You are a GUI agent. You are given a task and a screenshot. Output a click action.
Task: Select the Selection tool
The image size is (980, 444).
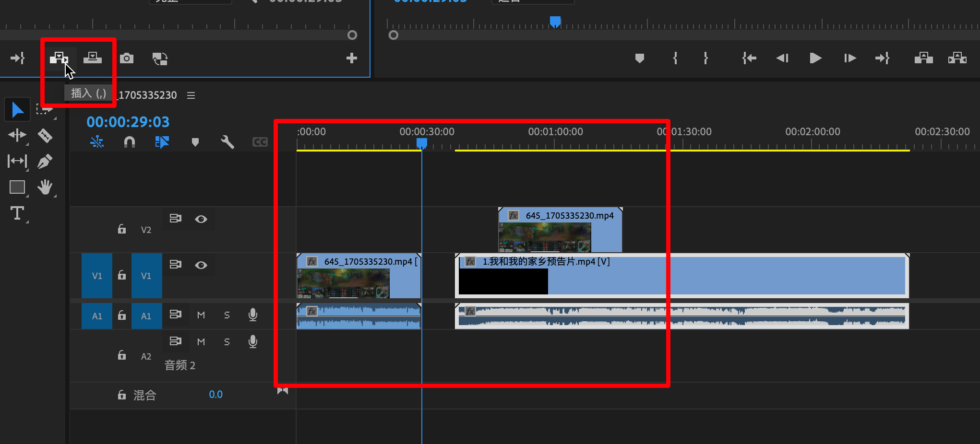[17, 110]
